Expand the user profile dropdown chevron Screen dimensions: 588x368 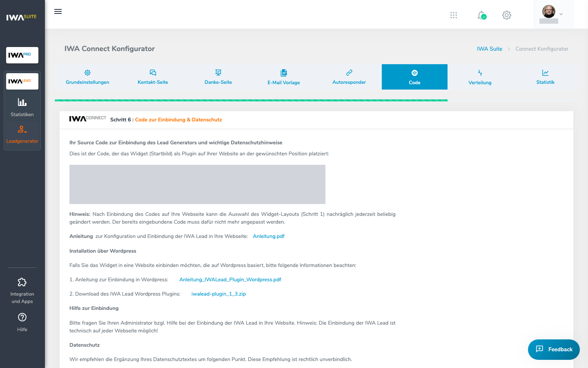click(561, 14)
